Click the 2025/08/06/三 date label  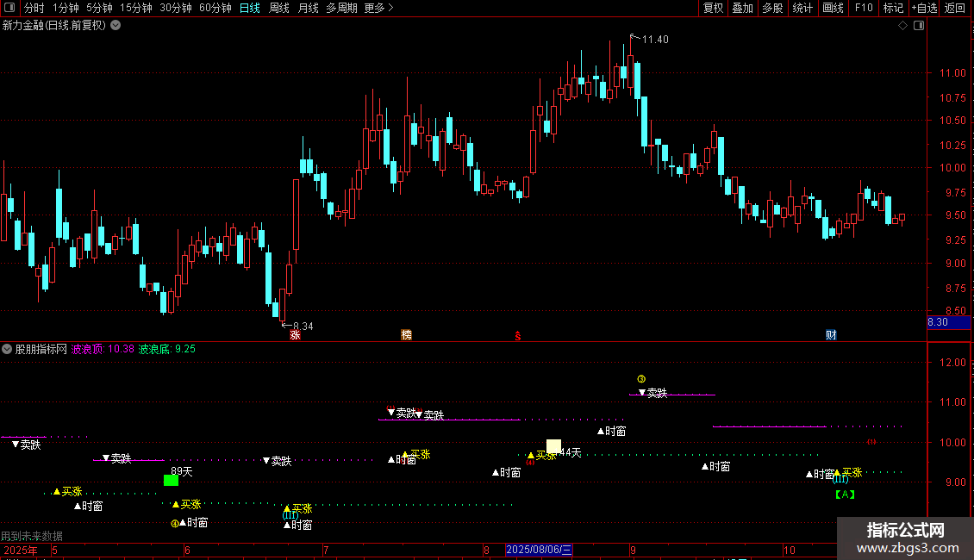pyautogui.click(x=539, y=550)
